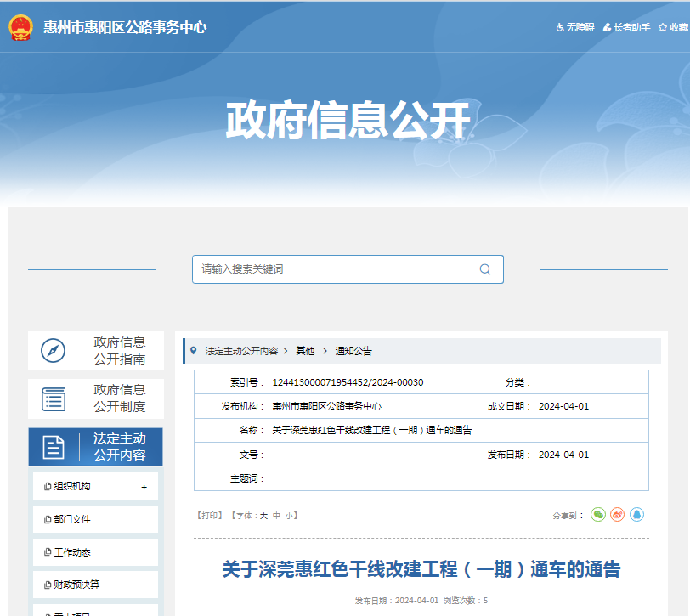
Task: Click the small page icon beside 部门文件
Action: click(x=48, y=520)
